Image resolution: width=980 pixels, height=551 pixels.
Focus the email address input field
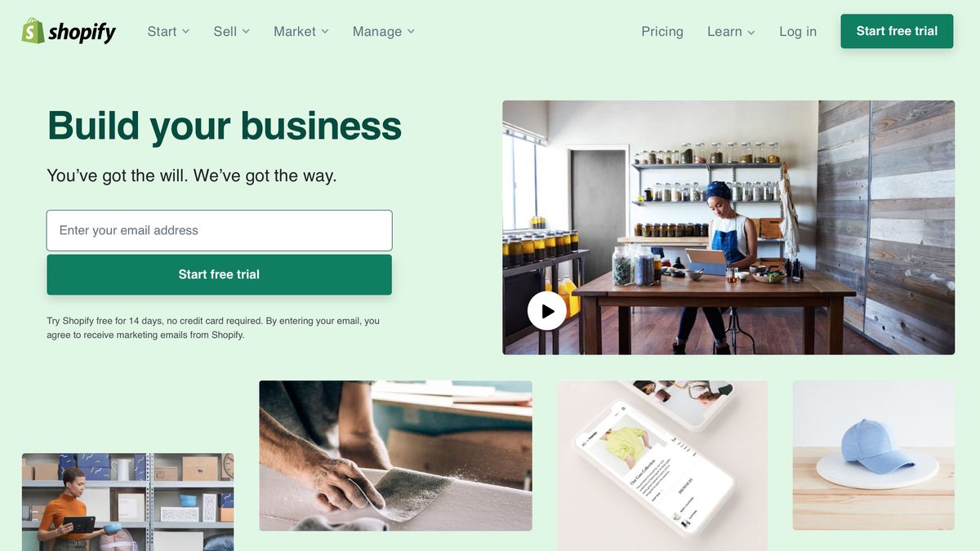point(219,230)
